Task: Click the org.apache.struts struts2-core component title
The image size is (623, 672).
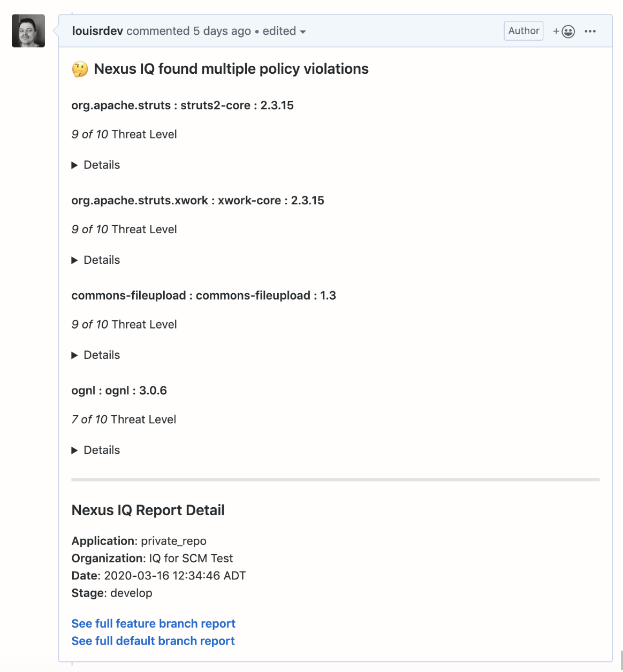Action: tap(183, 105)
